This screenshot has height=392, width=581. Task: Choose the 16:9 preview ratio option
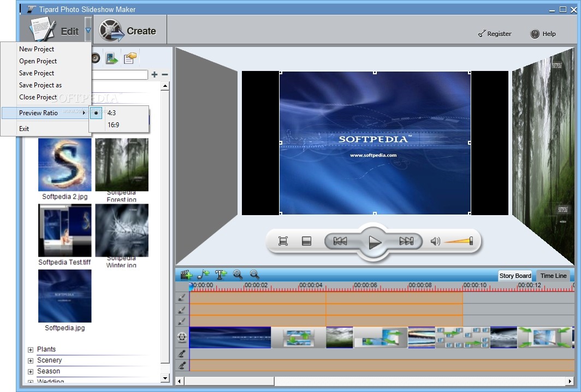pyautogui.click(x=113, y=125)
